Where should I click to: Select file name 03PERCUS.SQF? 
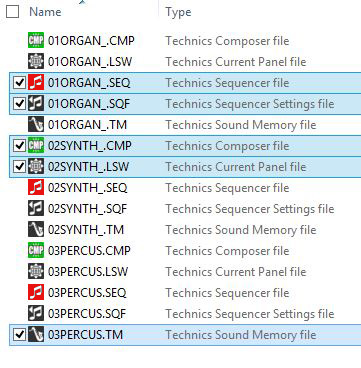click(x=87, y=314)
